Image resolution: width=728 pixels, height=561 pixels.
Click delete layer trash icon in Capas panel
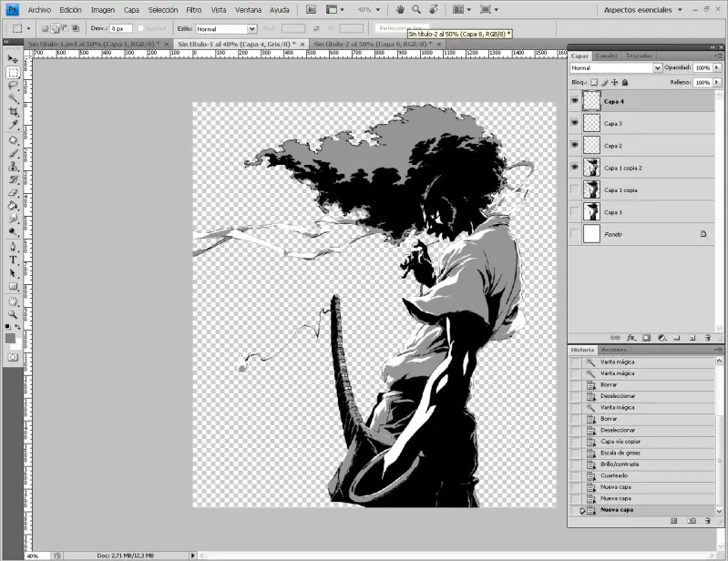708,338
